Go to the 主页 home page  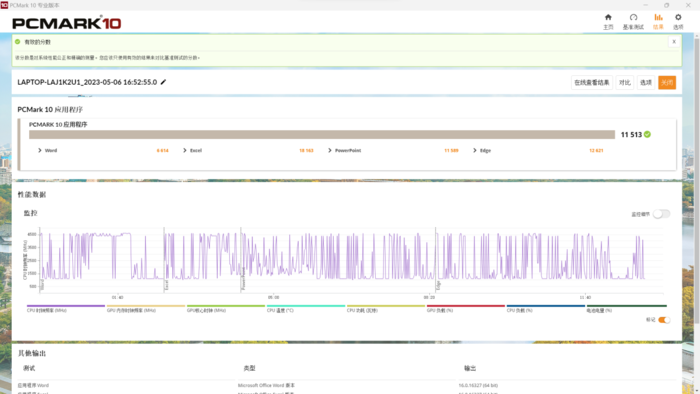click(x=608, y=21)
